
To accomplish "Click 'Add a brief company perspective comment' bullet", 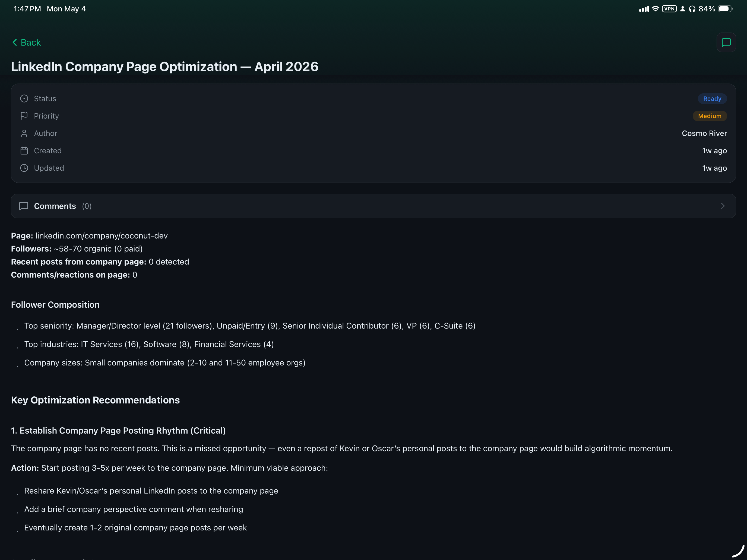I will pyautogui.click(x=134, y=509).
